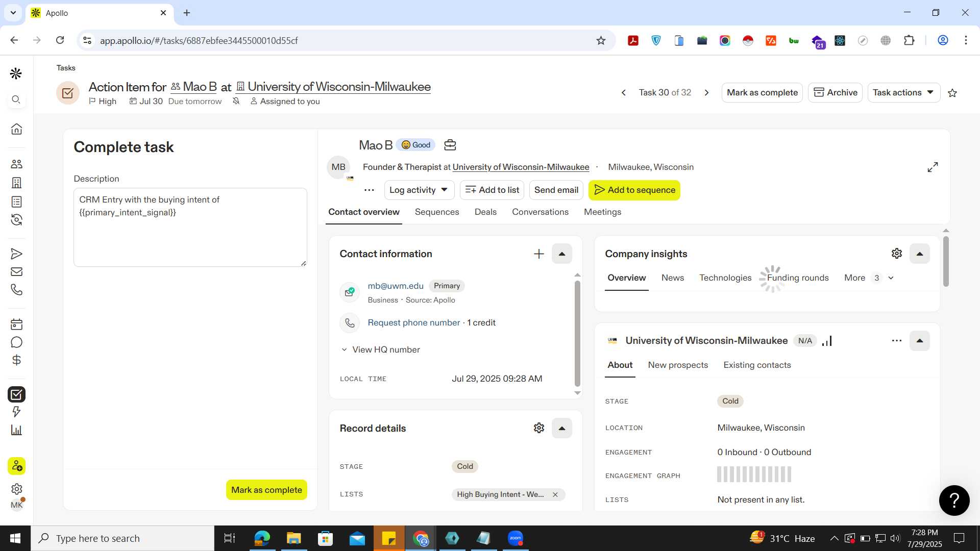The height and width of the screenshot is (551, 980).
Task: Add new contact information with plus icon
Action: coord(538,254)
